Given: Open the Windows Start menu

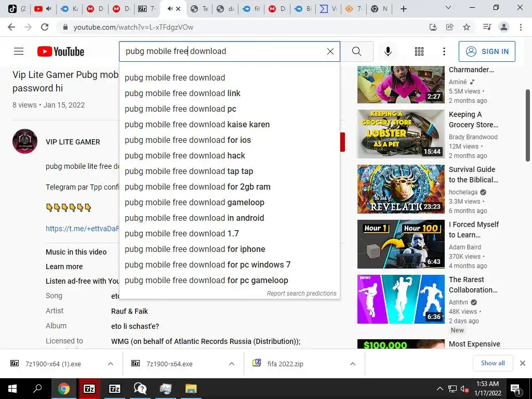Looking at the screenshot, I should 12,389.
